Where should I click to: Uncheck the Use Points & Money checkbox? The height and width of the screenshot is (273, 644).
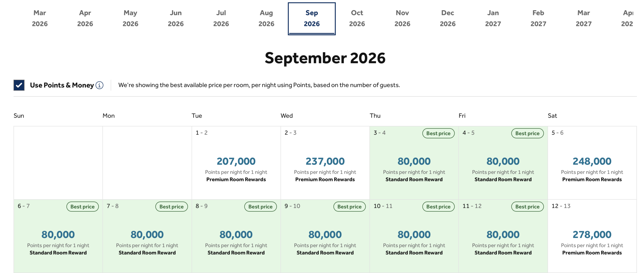pos(19,85)
